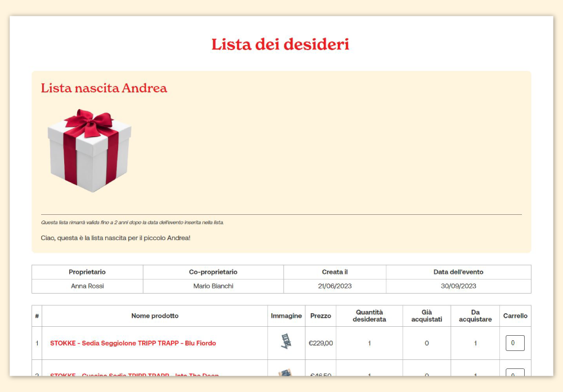Viewport: 563px width, 392px height.
Task: Click the event date "30/09/2023"
Action: click(458, 286)
